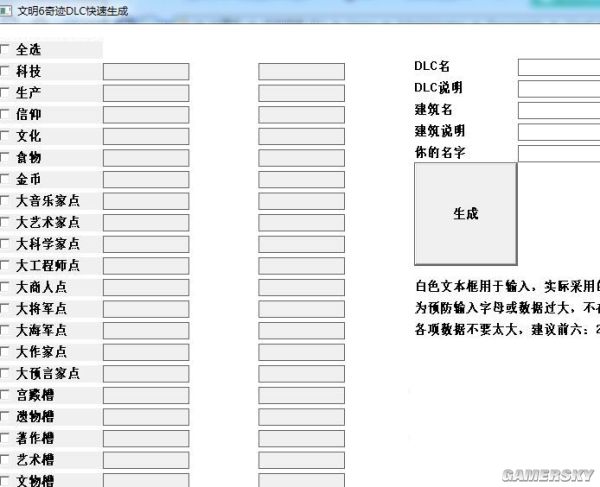Click the 生成 generate button

pos(466,213)
